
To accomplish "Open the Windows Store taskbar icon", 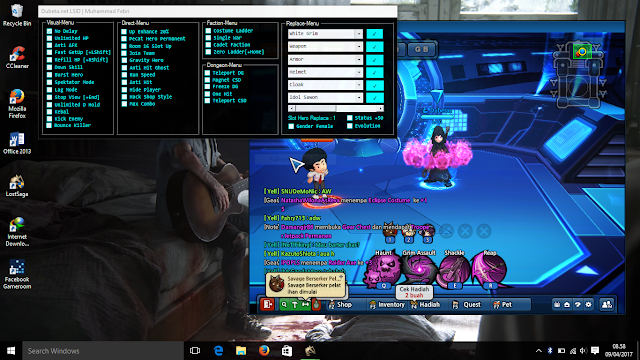I will pyautogui.click(x=287, y=351).
